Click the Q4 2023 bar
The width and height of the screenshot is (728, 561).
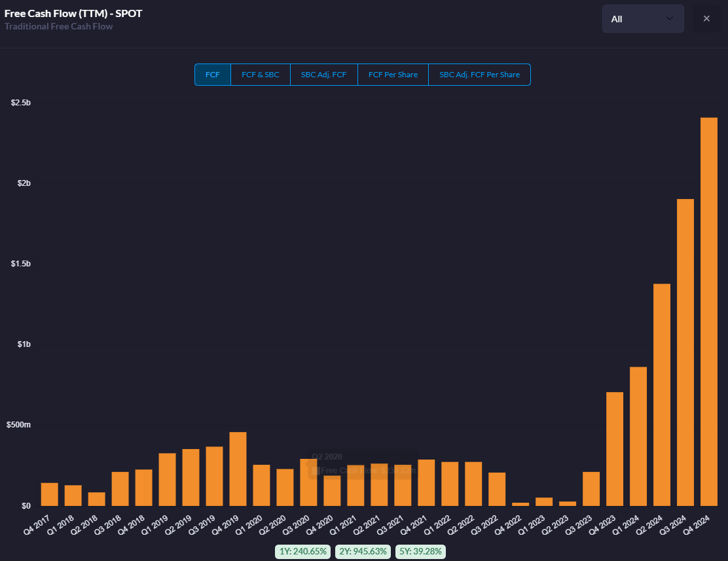615,449
